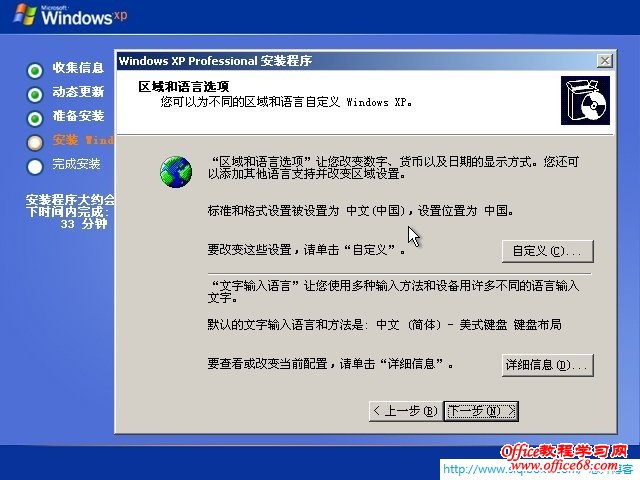Click the text '要改变这些设置,请单击“自定义”'

coord(301,249)
